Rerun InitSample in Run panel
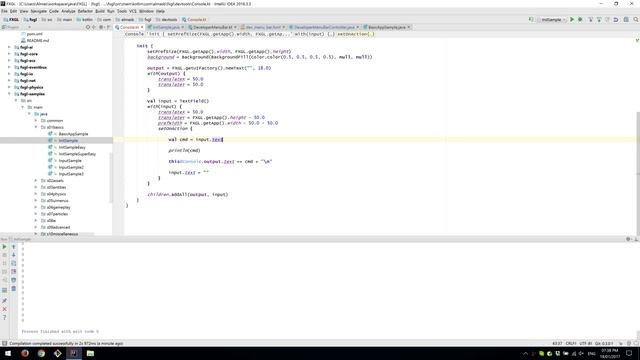 pos(4,247)
